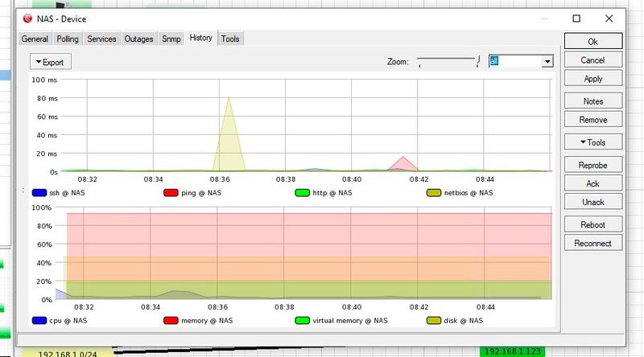Screen dimensions: 644x357
Task: Maximize the NAS - Device window
Action: click(x=576, y=18)
